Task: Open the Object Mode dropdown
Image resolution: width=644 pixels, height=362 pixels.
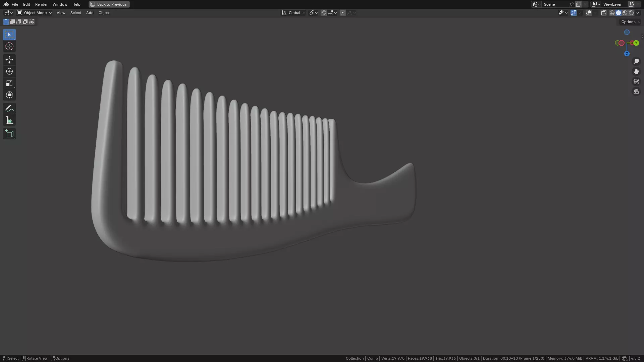Action: (x=35, y=13)
